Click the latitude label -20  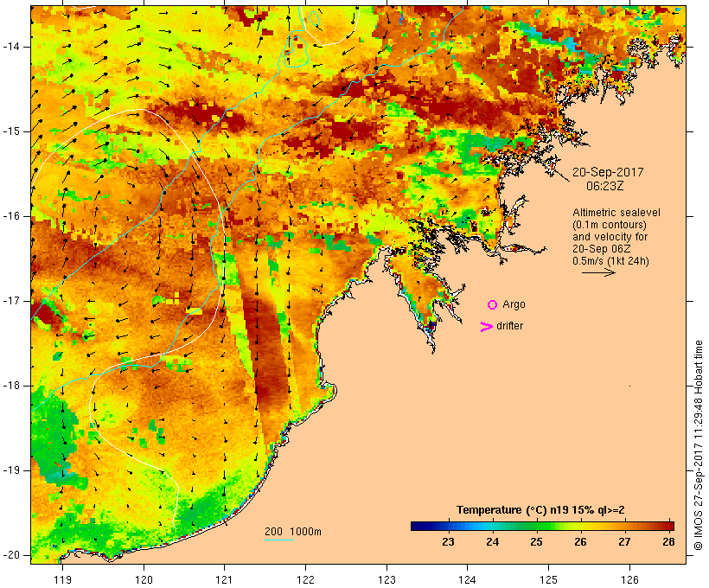(x=11, y=555)
